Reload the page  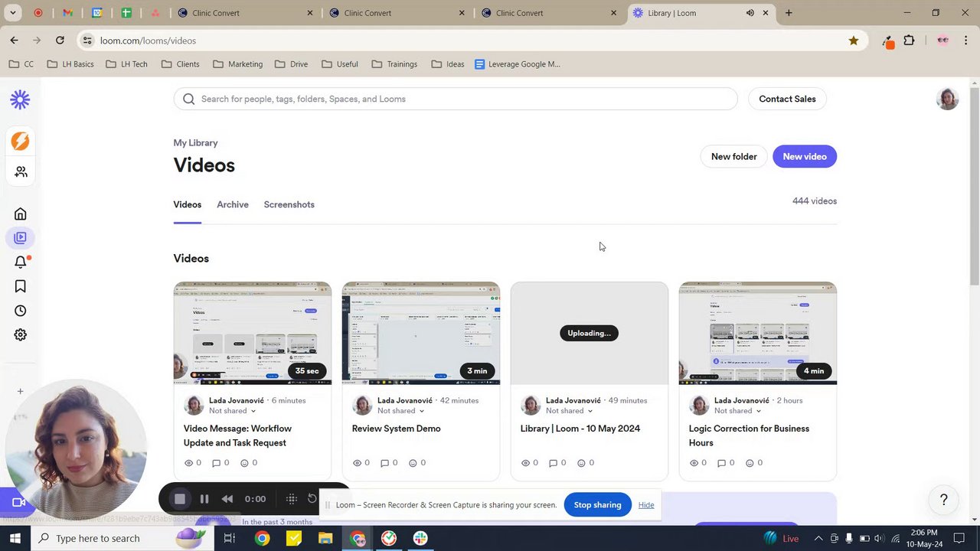(x=60, y=41)
